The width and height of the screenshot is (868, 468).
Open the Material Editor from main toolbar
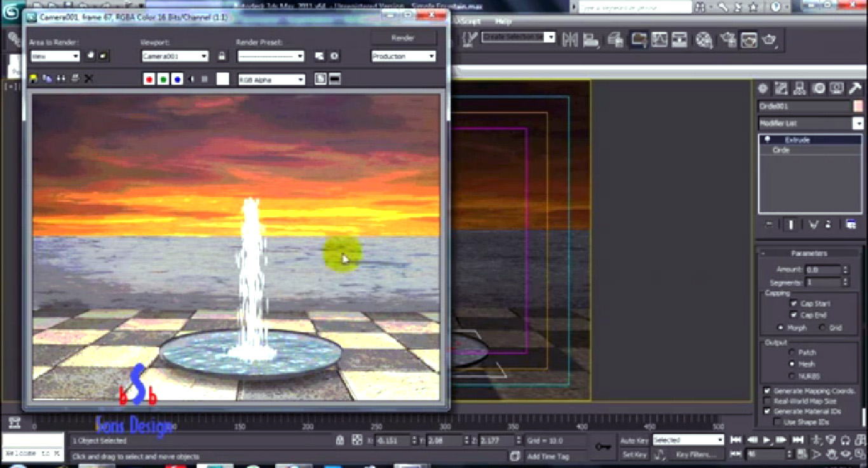[703, 40]
